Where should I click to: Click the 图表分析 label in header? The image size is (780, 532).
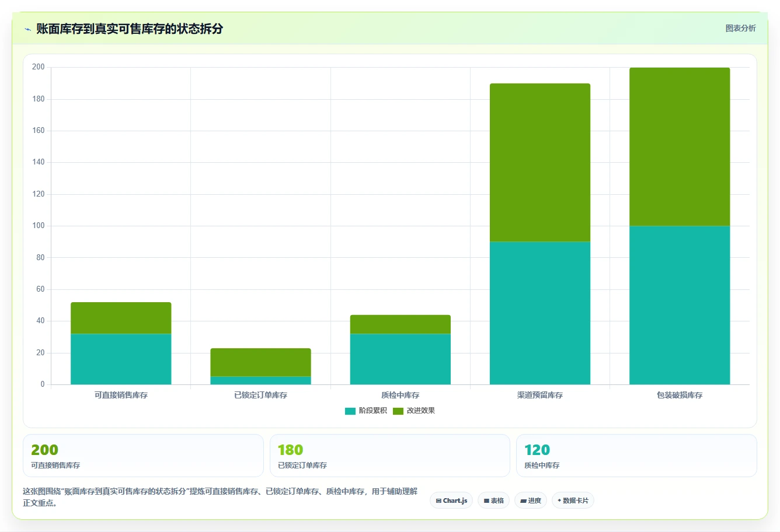tap(740, 28)
